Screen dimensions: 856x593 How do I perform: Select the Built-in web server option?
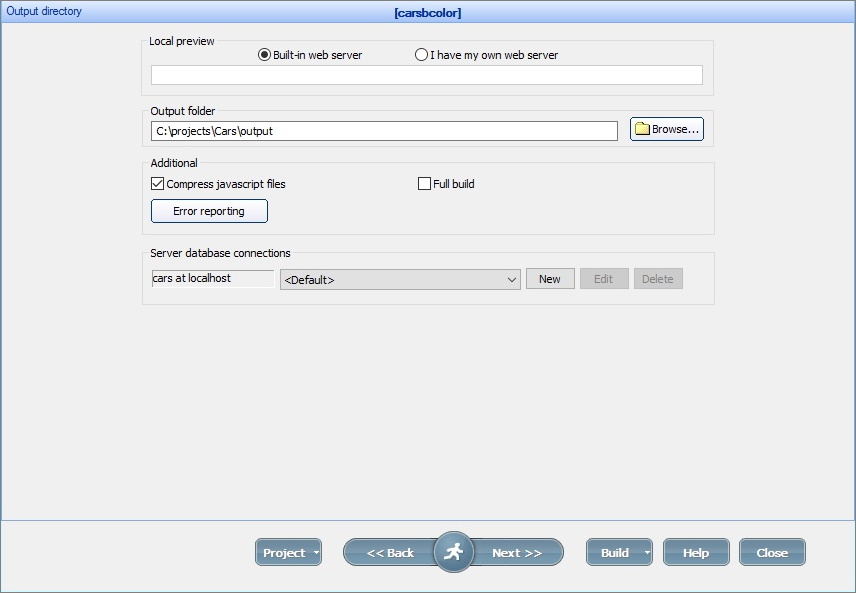265,55
